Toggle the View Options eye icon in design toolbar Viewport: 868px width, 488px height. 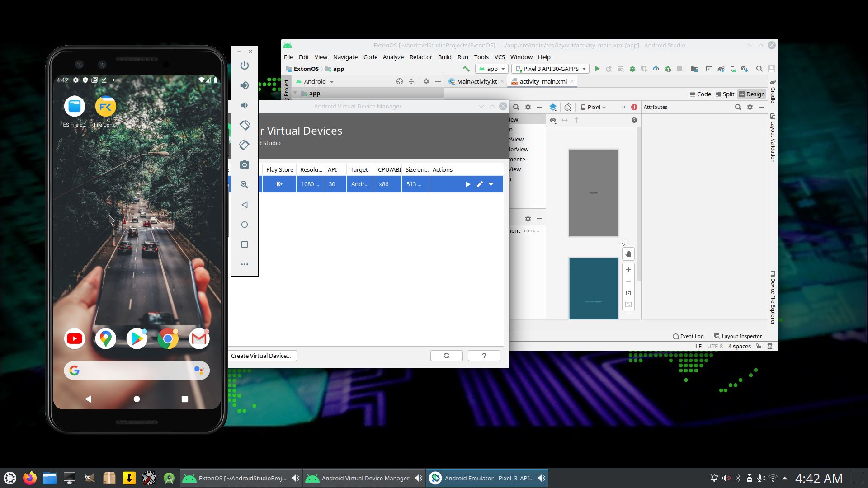coord(553,120)
